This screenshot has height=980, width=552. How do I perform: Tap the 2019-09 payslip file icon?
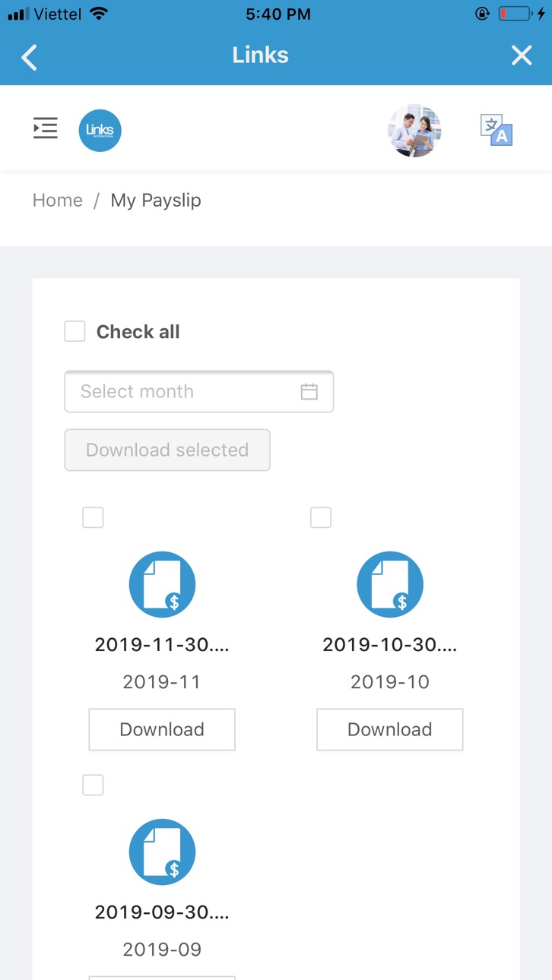[162, 852]
